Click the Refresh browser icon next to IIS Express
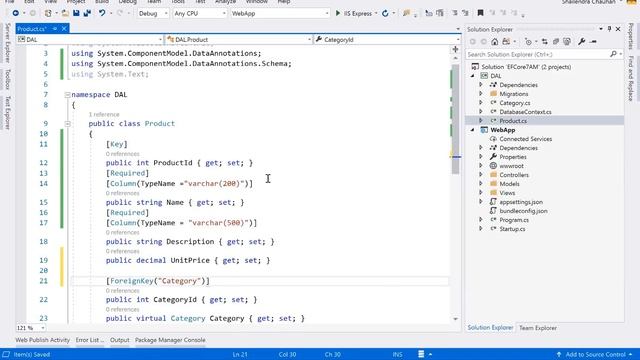The height and width of the screenshot is (360, 640). click(x=385, y=13)
